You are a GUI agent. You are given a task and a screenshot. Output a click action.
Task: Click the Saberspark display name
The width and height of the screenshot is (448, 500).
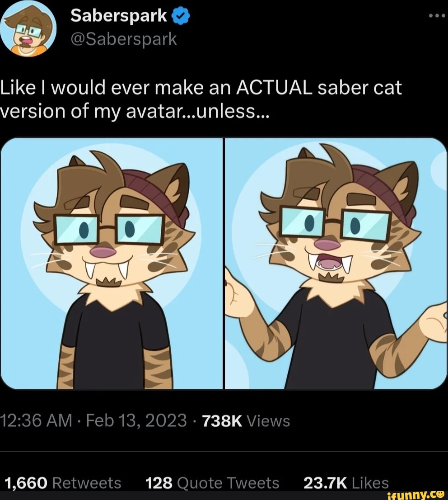[119, 14]
